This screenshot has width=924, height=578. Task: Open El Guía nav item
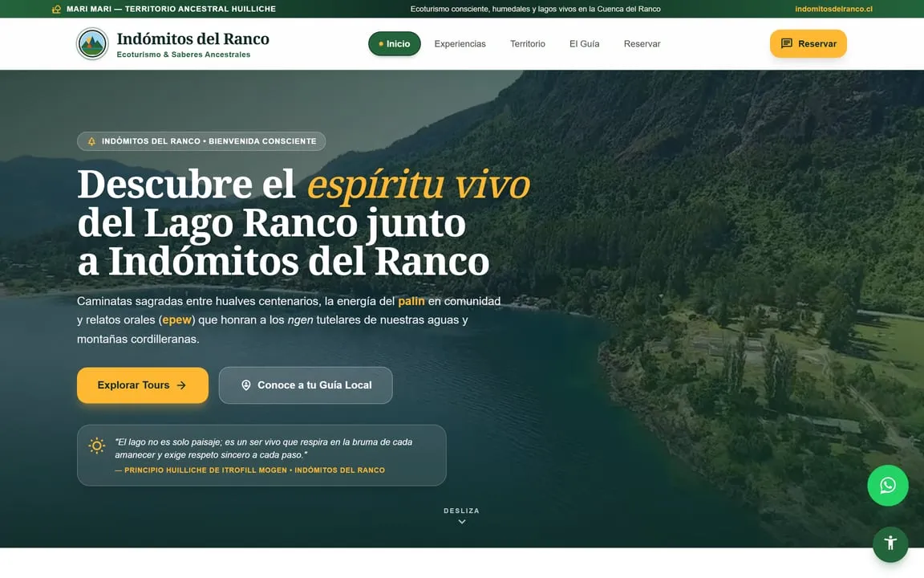584,43
